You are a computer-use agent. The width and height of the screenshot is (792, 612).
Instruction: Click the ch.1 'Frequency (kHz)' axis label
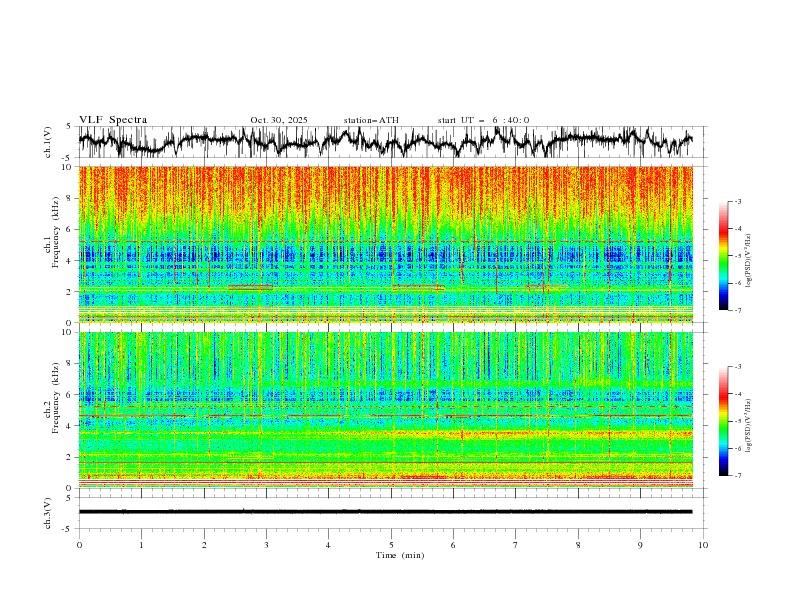56,232
